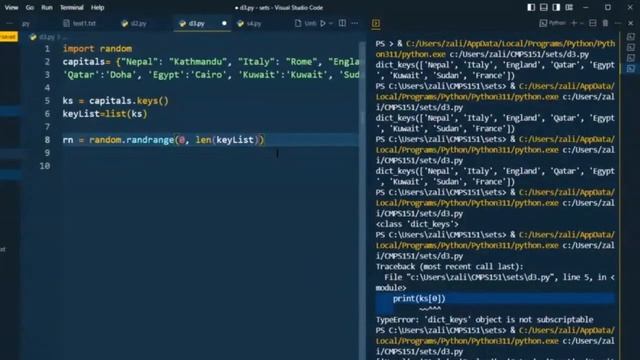Image resolution: width=640 pixels, height=360 pixels.
Task: Open the Customize Layout button
Action: pyautogui.click(x=569, y=7)
